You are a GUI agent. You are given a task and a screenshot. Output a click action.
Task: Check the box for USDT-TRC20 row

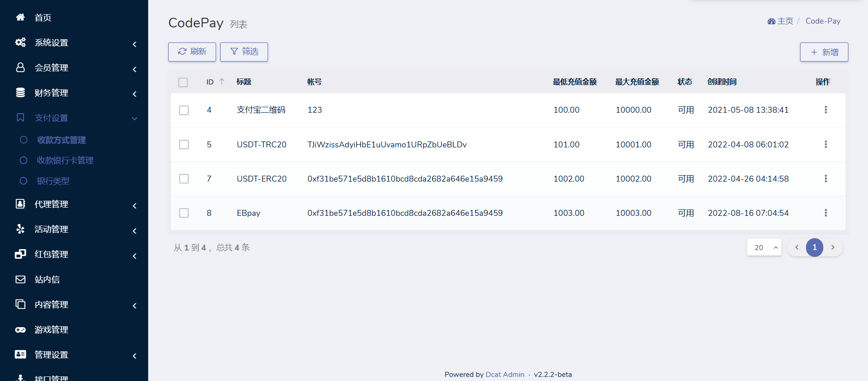click(184, 145)
